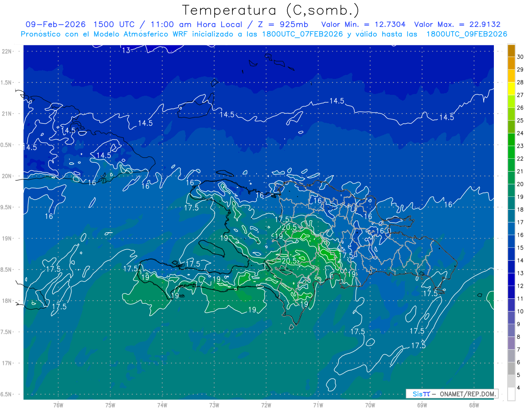This screenshot has width=532, height=411.
Task: Click the '16' value on the color scale
Action: coord(520,235)
